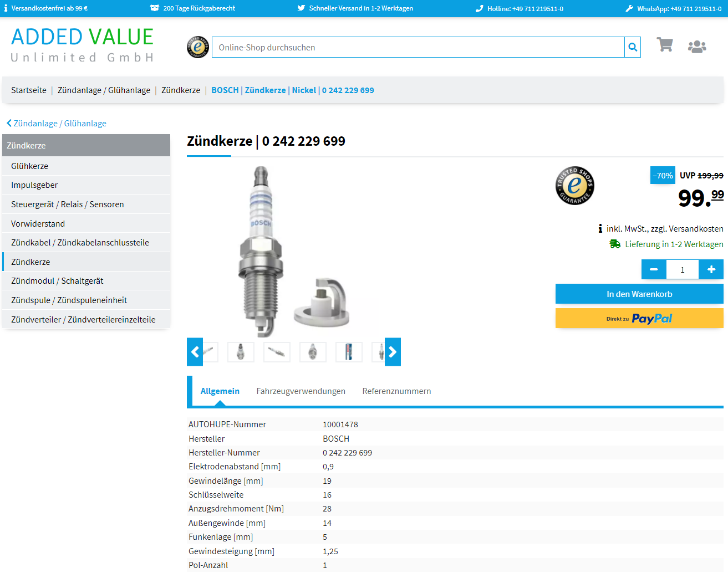This screenshot has height=573, width=728.
Task: Select first spark plug thumbnail
Action: click(x=210, y=352)
